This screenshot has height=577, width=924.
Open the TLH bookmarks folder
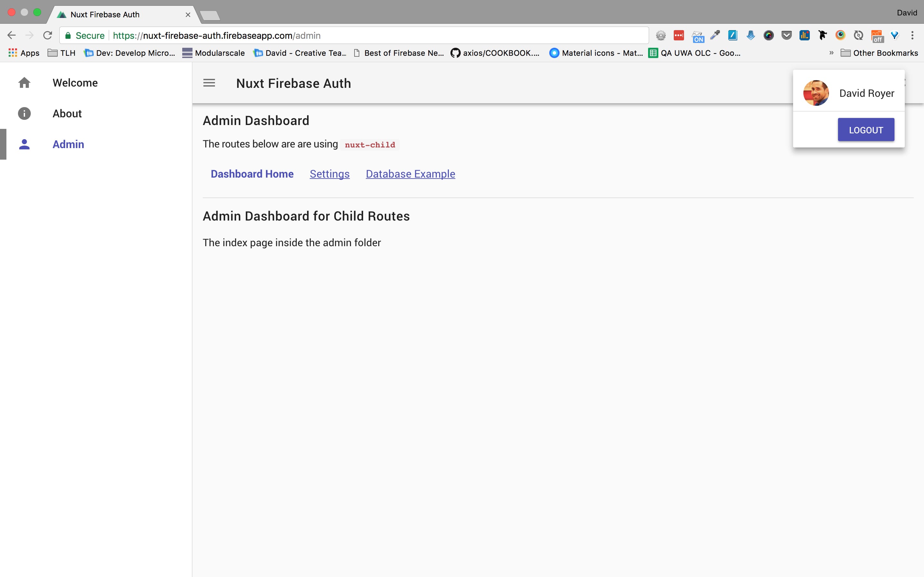pyautogui.click(x=62, y=53)
